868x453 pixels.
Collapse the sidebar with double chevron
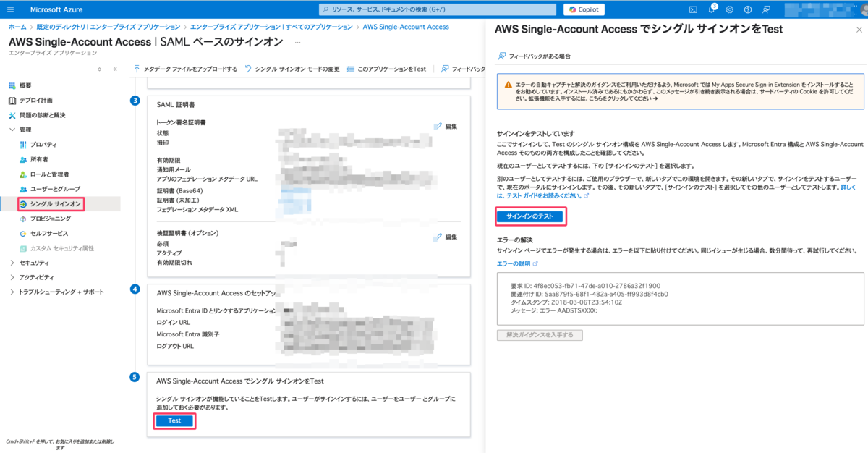(114, 69)
